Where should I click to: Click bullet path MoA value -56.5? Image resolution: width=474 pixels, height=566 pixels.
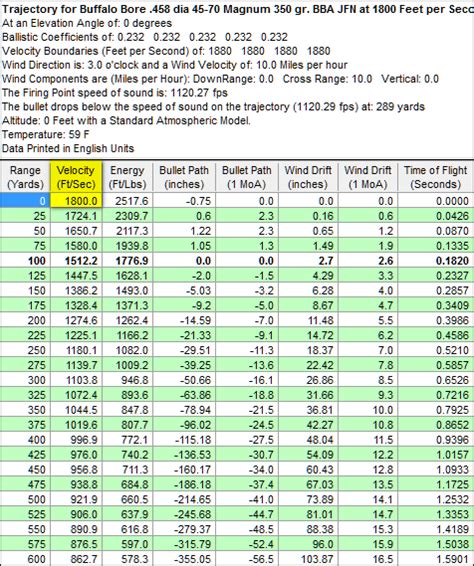[247, 559]
